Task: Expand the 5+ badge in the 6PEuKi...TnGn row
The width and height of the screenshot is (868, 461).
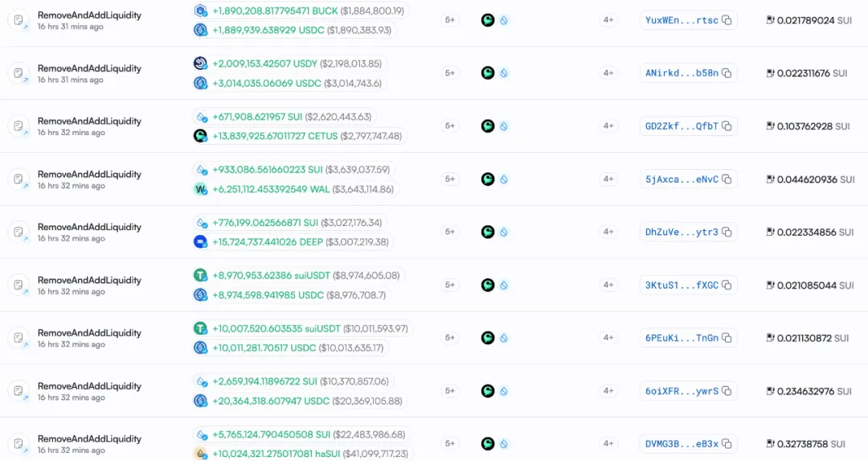Action: [x=450, y=339]
